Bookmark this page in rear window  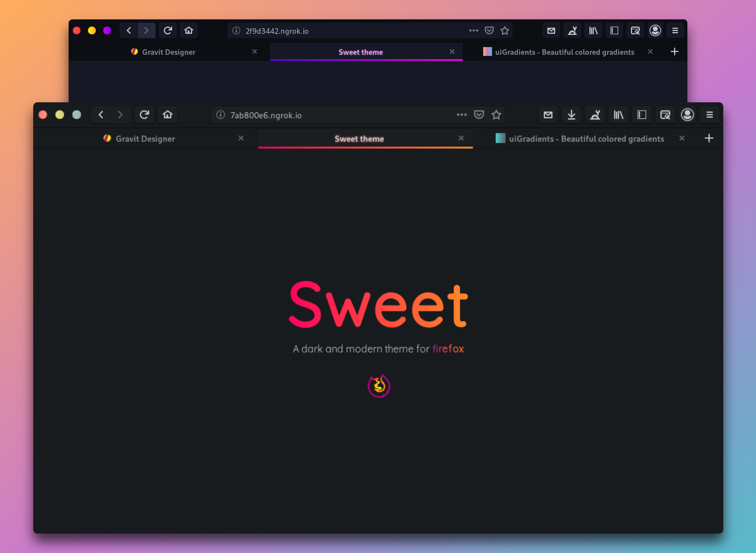tap(505, 30)
